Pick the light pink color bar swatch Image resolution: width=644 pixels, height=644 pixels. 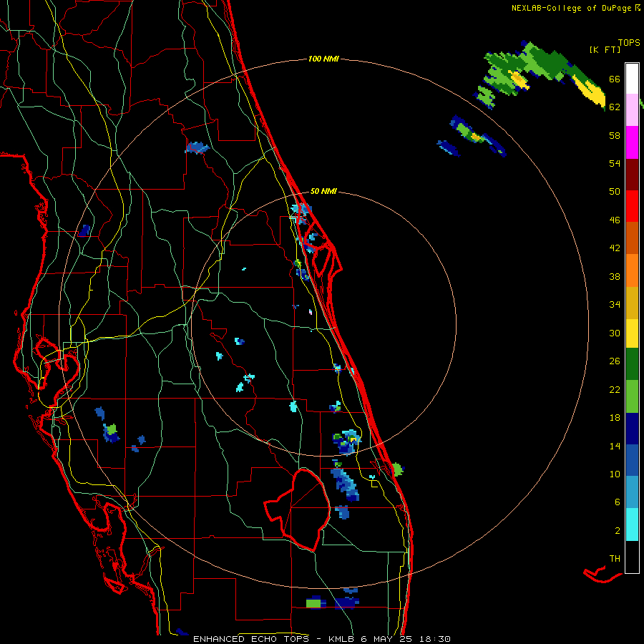(632, 109)
